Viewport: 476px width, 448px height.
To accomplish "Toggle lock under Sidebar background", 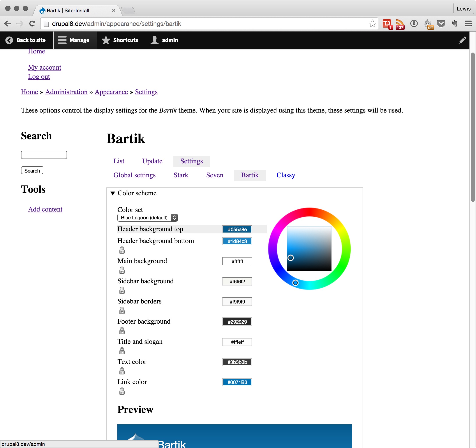I will pyautogui.click(x=122, y=290).
